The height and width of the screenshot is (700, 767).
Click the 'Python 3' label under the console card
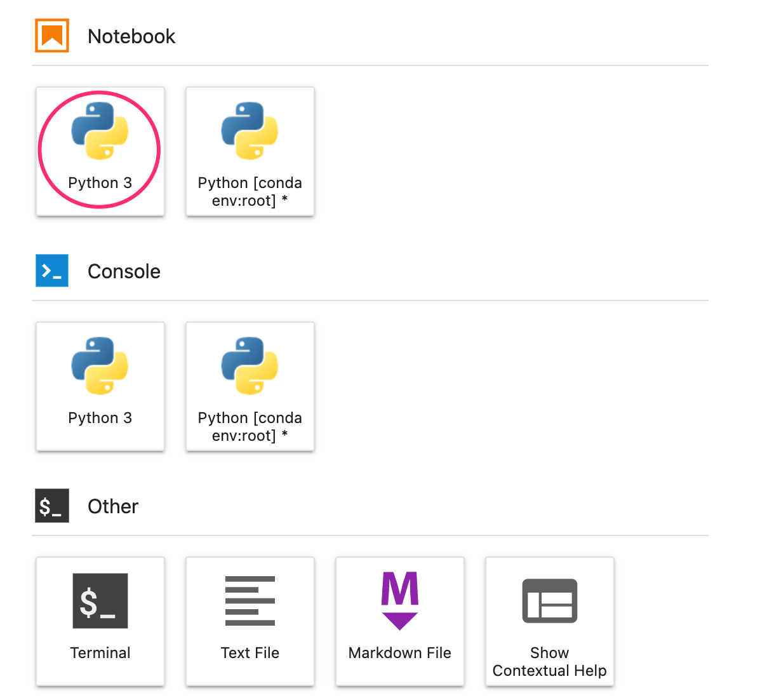tap(100, 417)
